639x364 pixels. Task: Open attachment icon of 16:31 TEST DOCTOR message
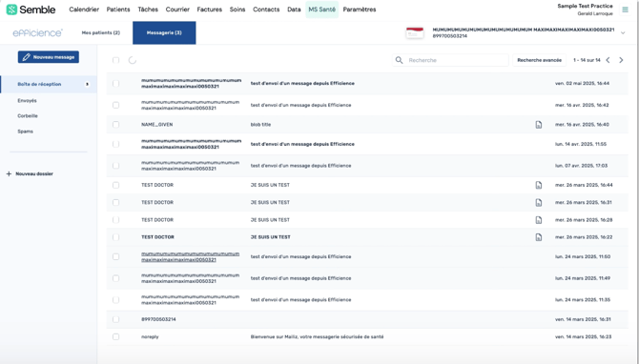pyautogui.click(x=539, y=202)
